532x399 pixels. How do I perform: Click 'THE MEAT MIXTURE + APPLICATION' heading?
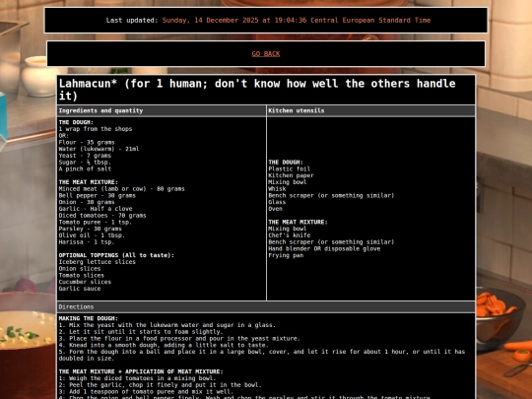click(x=141, y=371)
